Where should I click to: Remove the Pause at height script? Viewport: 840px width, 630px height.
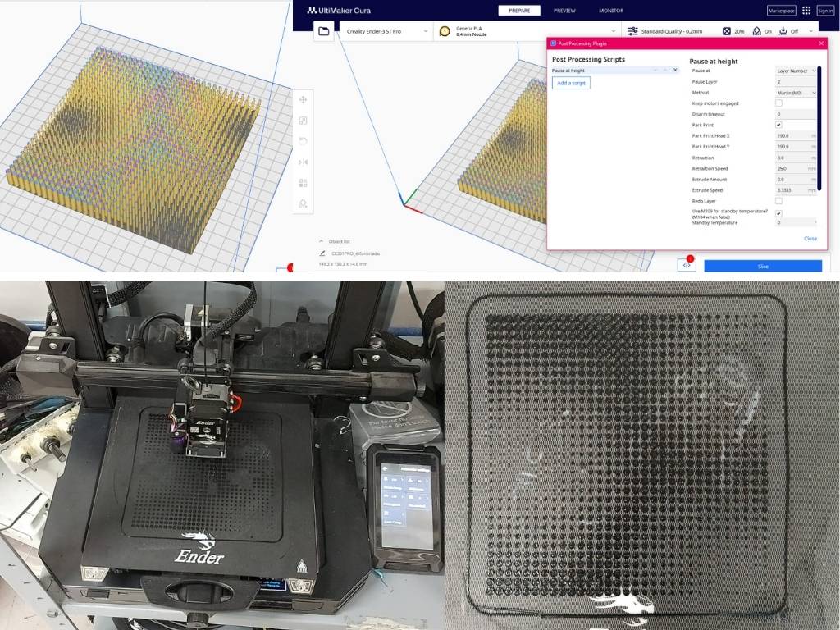click(675, 71)
